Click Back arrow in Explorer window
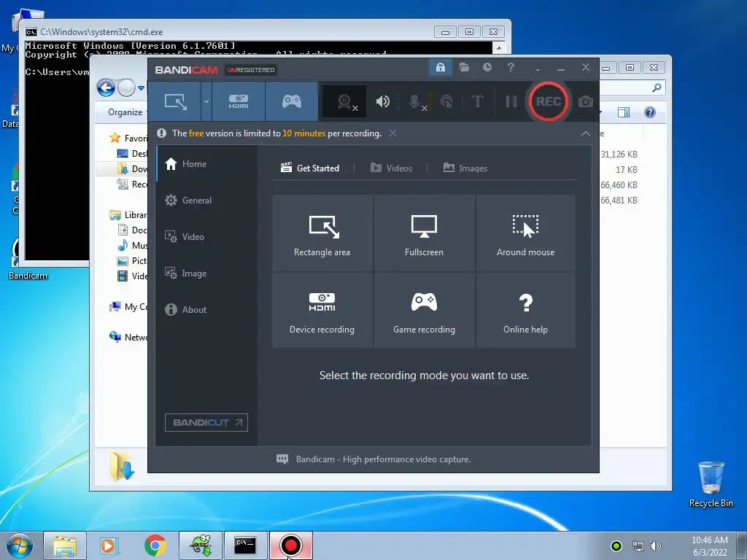747x560 pixels. click(x=106, y=87)
